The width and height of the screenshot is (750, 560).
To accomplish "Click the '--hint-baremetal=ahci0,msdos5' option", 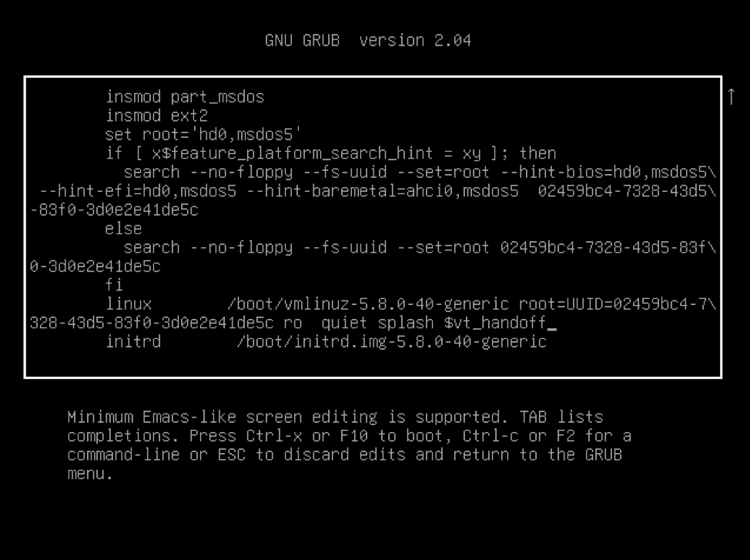I will (x=382, y=192).
